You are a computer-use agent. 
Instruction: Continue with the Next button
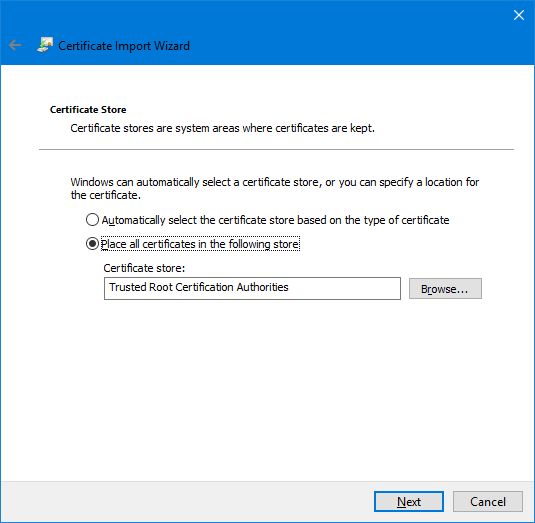[x=409, y=502]
